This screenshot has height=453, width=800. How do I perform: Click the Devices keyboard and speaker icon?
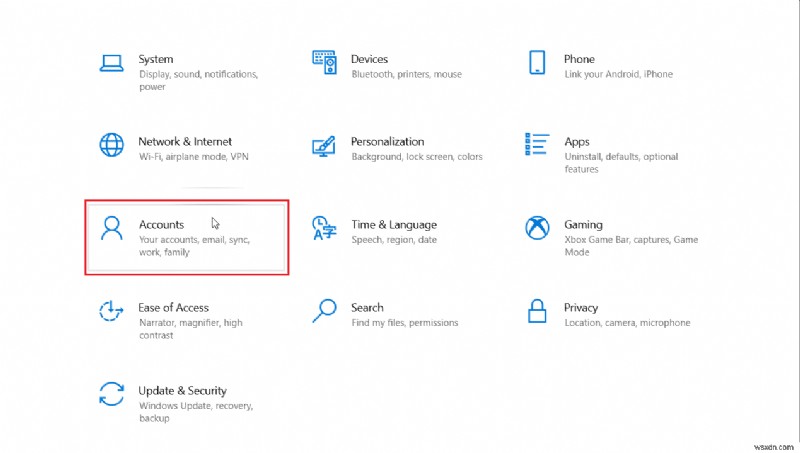coord(324,62)
